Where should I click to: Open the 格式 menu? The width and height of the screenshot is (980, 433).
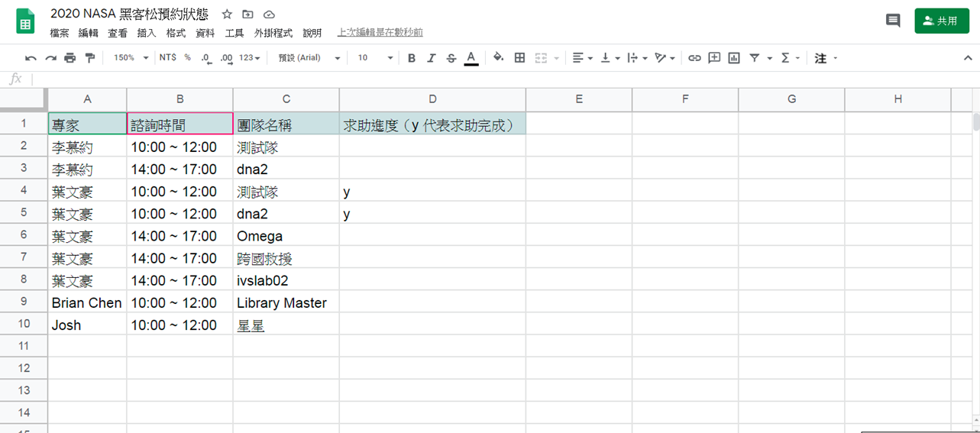pyautogui.click(x=176, y=33)
